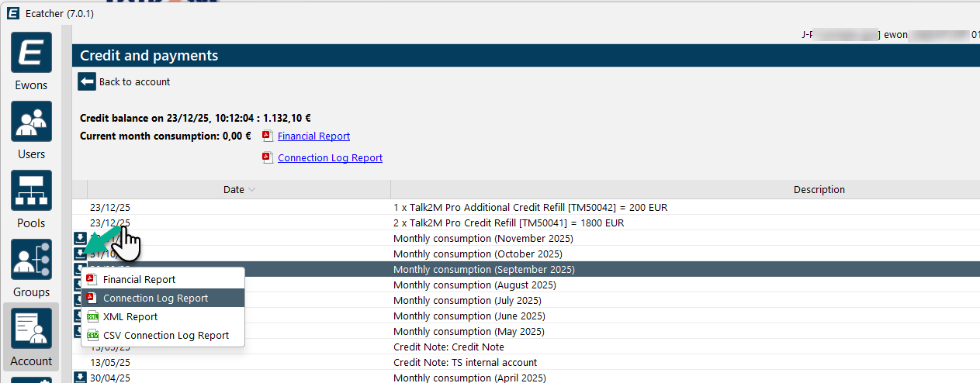Image resolution: width=980 pixels, height=383 pixels.
Task: Select the Talk2M Pro Additional Credit Refill row
Action: (x=530, y=207)
